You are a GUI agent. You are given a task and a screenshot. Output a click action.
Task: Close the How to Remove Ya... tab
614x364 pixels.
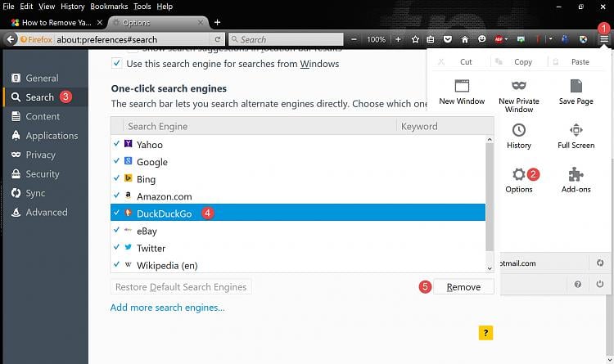pos(99,23)
